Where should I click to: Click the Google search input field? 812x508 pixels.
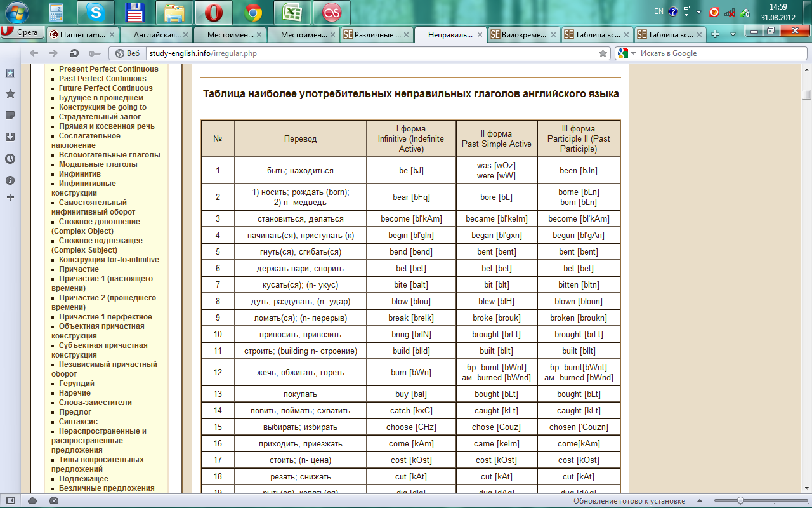point(720,53)
